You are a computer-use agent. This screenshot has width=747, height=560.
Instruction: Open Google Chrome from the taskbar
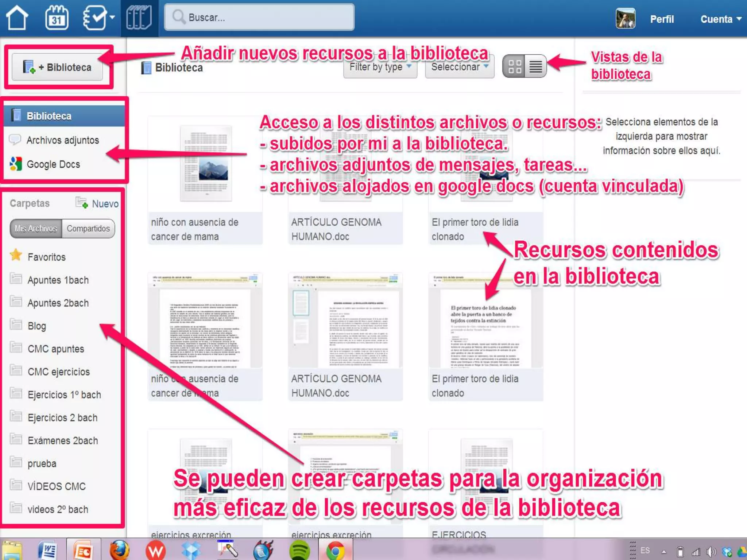point(336,550)
